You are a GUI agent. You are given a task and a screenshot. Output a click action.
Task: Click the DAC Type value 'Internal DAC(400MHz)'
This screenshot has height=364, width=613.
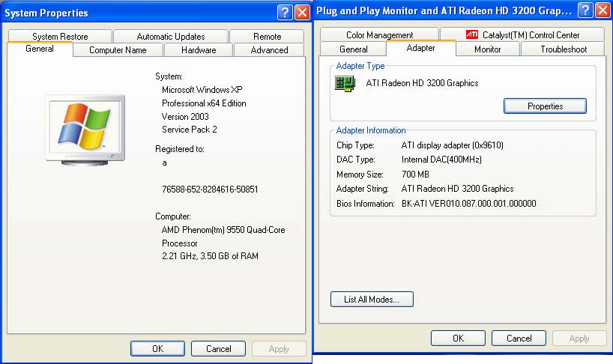441,160
